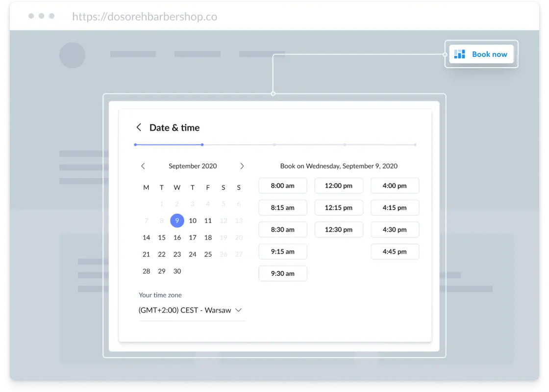This screenshot has height=392, width=549.
Task: Advance calendar to next month
Action: click(242, 166)
